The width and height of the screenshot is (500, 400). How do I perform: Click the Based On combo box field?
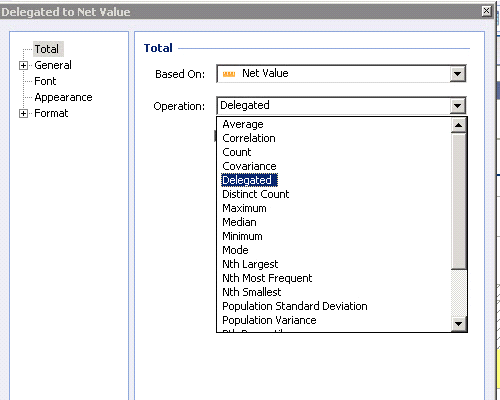tap(341, 73)
